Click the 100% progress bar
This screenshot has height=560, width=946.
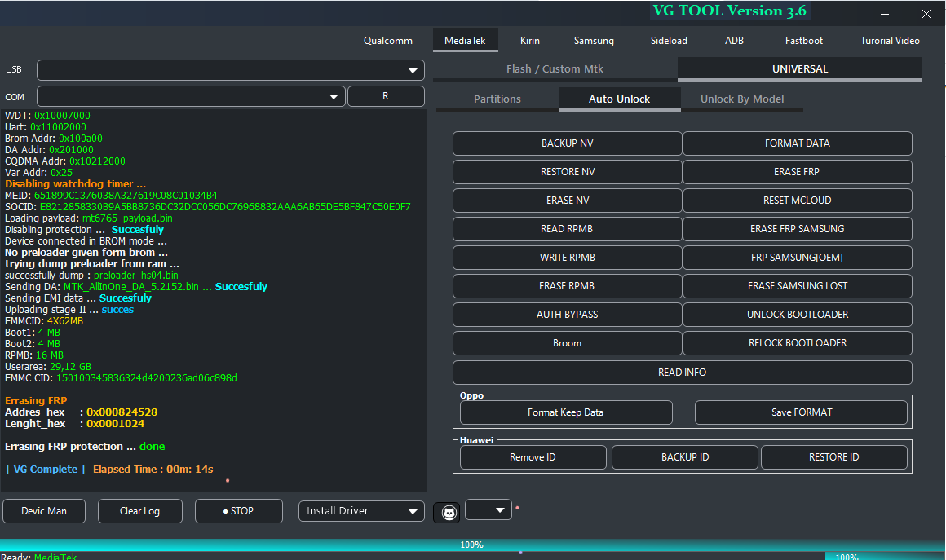click(x=471, y=545)
